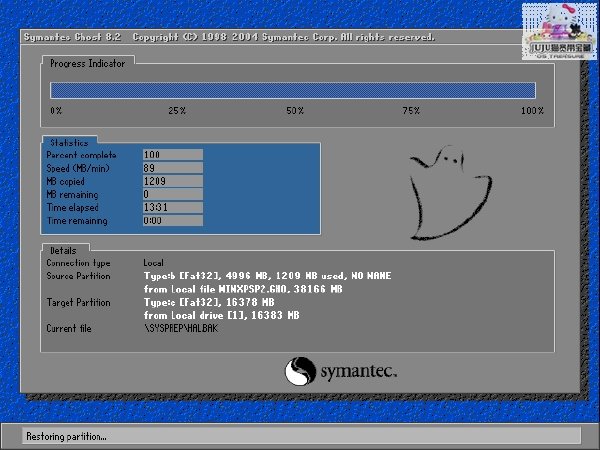Click the Type:c [Fat32] 16378 MB line
The image size is (600, 450).
(209, 302)
